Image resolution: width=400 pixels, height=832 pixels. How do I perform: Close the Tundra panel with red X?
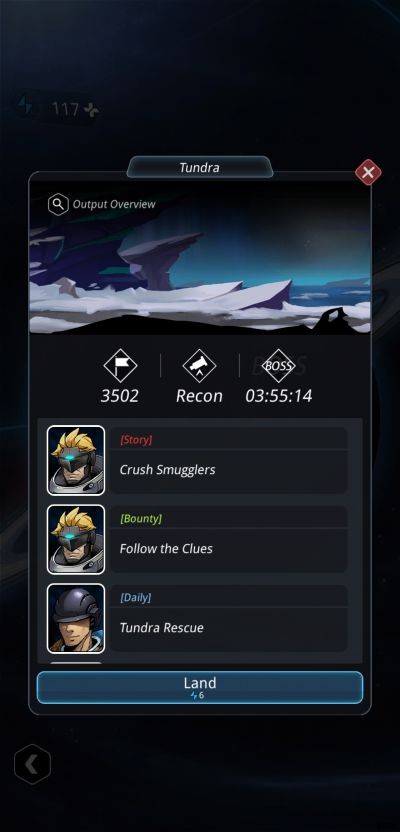pos(368,172)
